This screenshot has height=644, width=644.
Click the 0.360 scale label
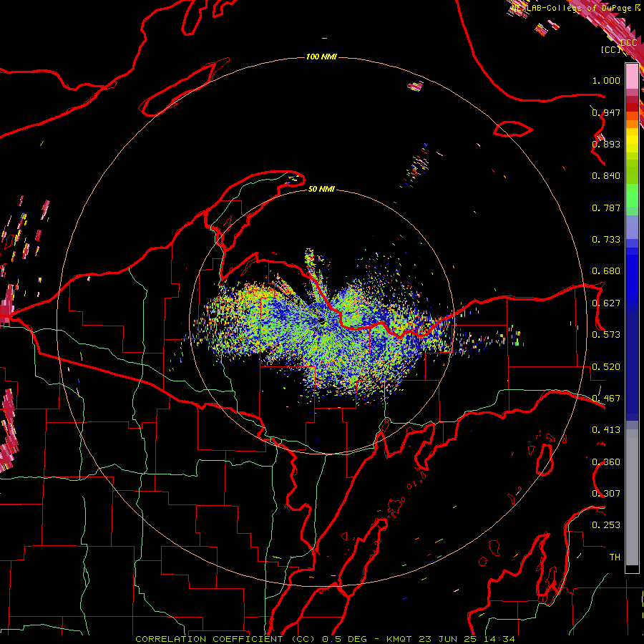(x=606, y=462)
